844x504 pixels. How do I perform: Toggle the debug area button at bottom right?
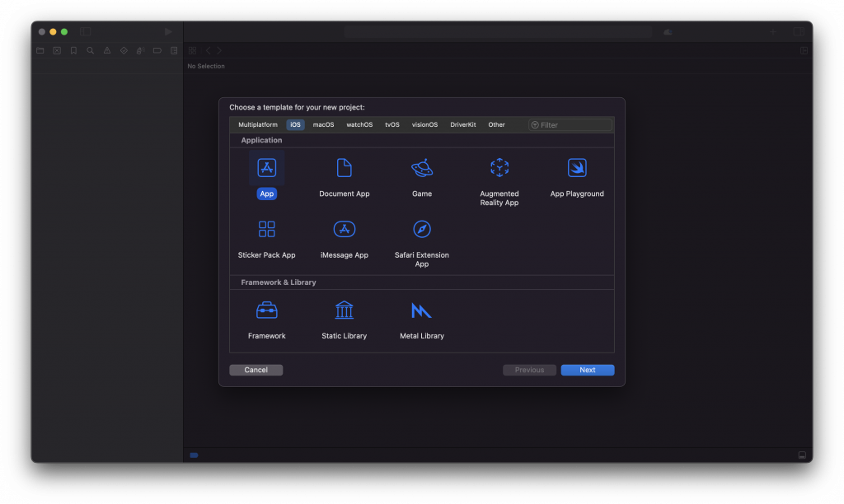(x=802, y=455)
